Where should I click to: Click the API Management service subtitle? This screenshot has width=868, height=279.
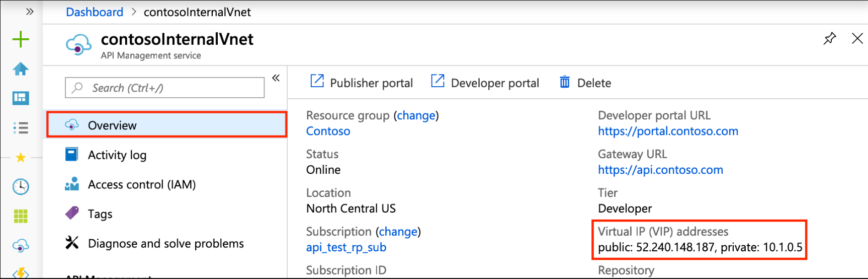tap(151, 55)
